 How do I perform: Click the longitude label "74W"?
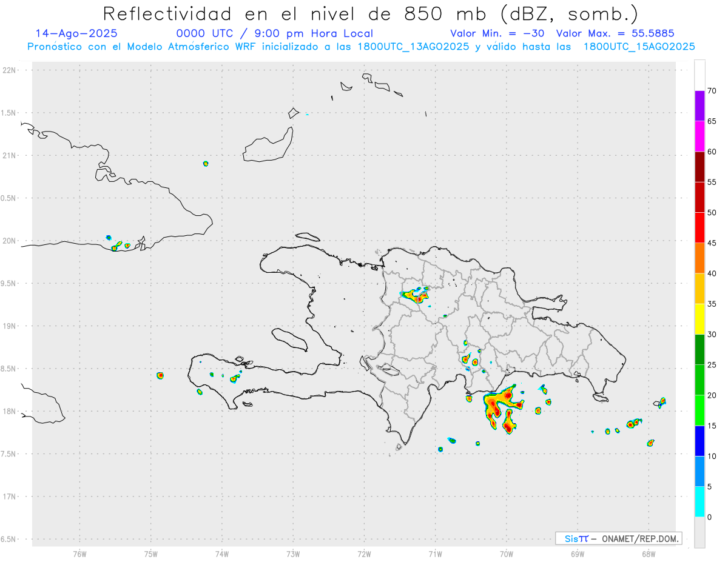222,554
